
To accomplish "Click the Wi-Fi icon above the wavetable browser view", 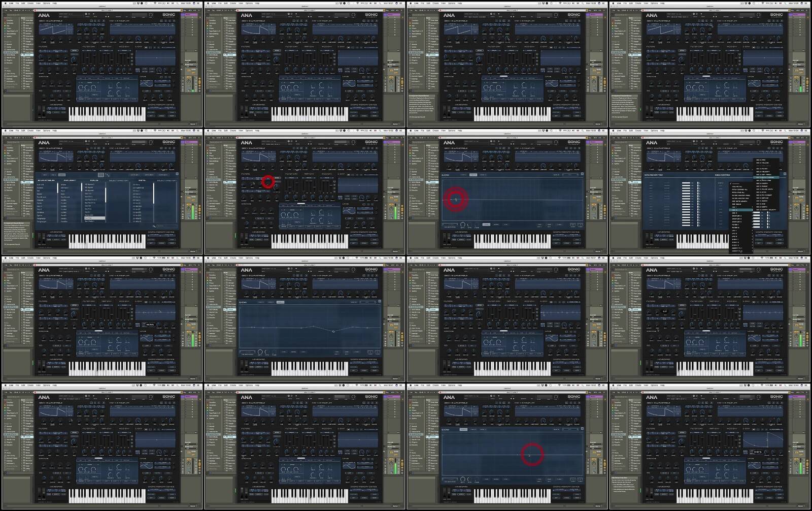I will (x=154, y=131).
